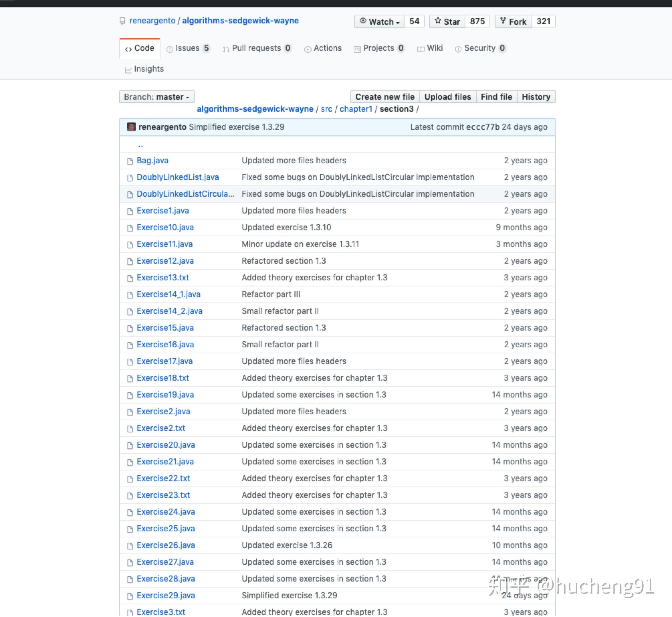
Task: Click the Wiki book icon
Action: [x=421, y=49]
